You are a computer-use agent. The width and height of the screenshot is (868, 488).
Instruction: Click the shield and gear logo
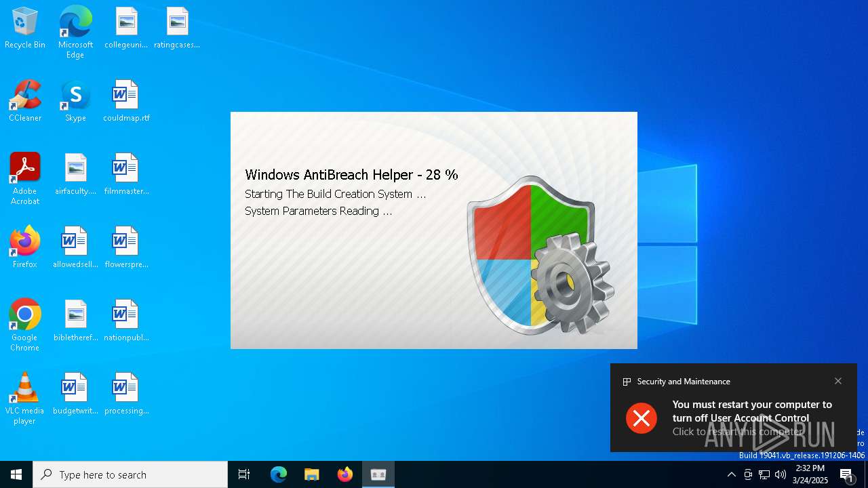click(x=540, y=256)
